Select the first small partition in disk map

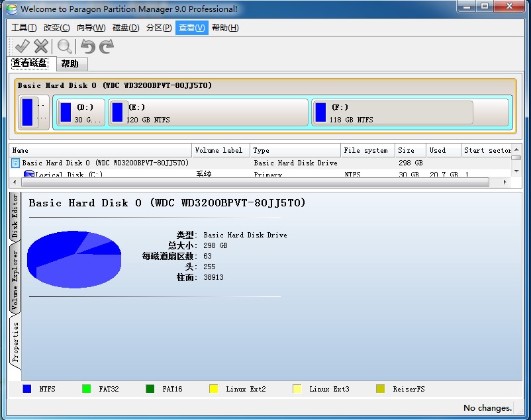[x=34, y=112]
